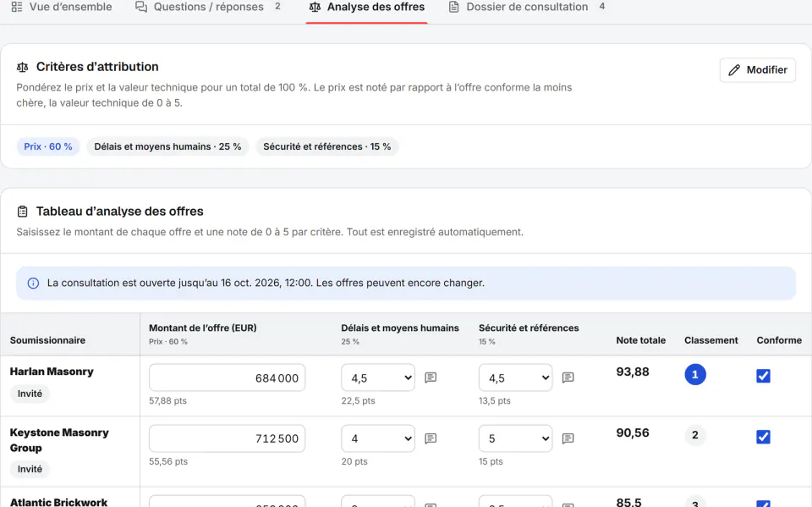812x507 pixels.
Task: Open the Vue d'ensemble tab
Action: pyautogui.click(x=62, y=8)
